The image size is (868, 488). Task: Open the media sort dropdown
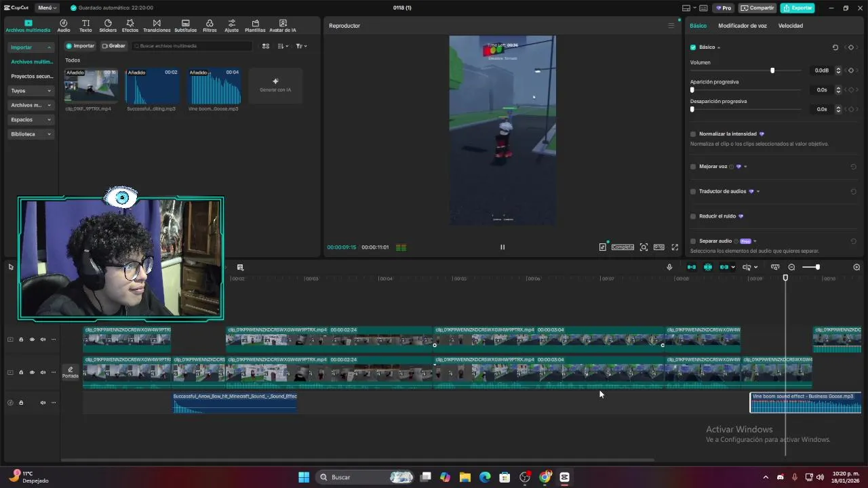(283, 46)
